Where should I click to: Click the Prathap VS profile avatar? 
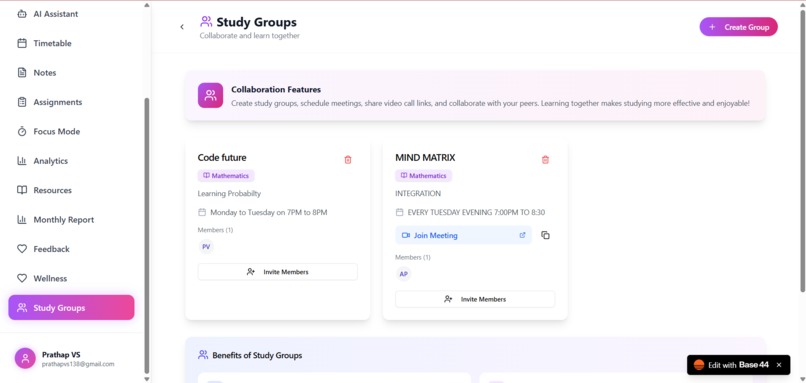[25, 358]
